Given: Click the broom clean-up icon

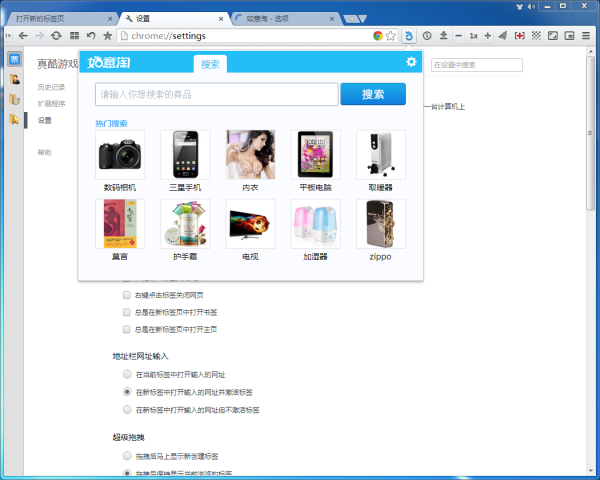Looking at the screenshot, I should tap(503, 36).
